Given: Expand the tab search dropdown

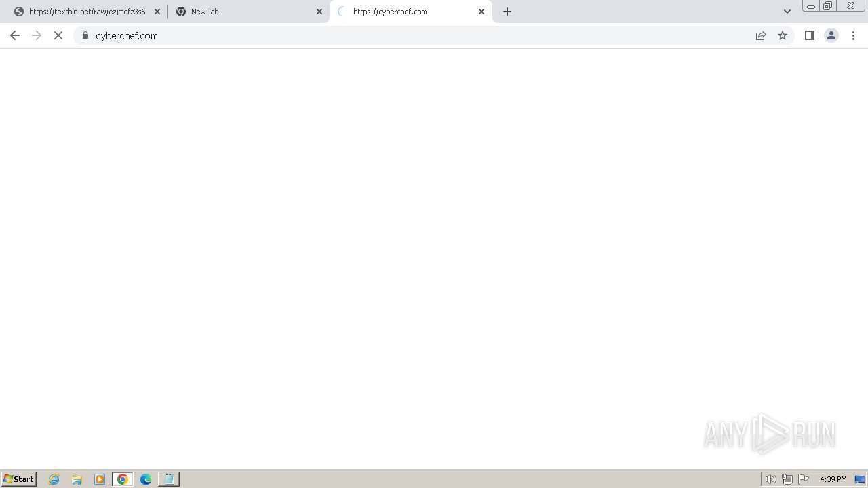Looking at the screenshot, I should [x=787, y=12].
